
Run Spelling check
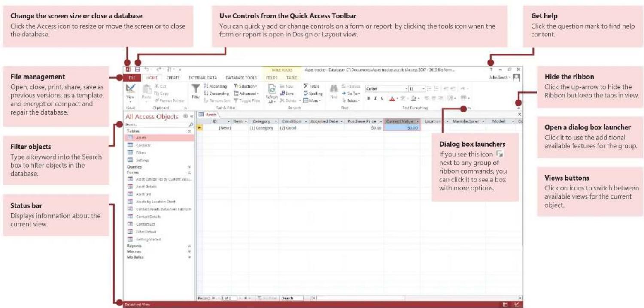(313, 93)
